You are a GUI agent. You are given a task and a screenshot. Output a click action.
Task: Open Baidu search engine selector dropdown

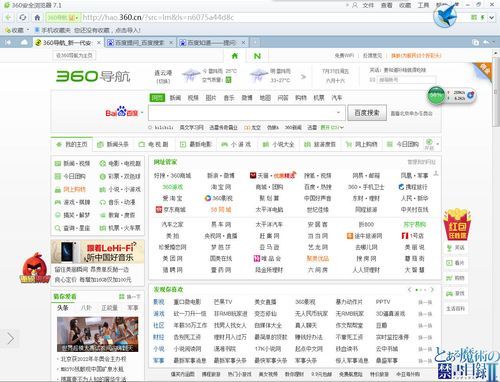(142, 113)
